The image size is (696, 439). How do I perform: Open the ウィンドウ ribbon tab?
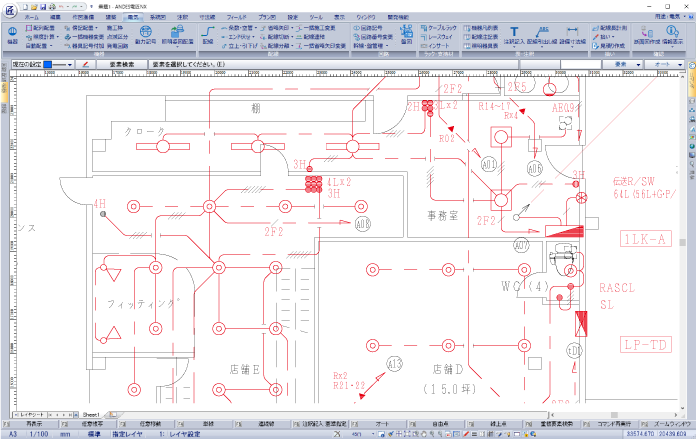coord(366,17)
